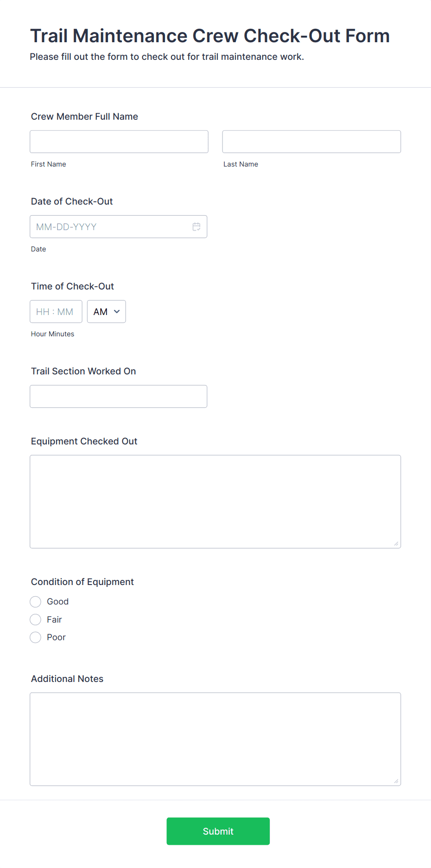Mark equipment condition as Poor
Image resolution: width=431 pixels, height=868 pixels.
click(36, 637)
